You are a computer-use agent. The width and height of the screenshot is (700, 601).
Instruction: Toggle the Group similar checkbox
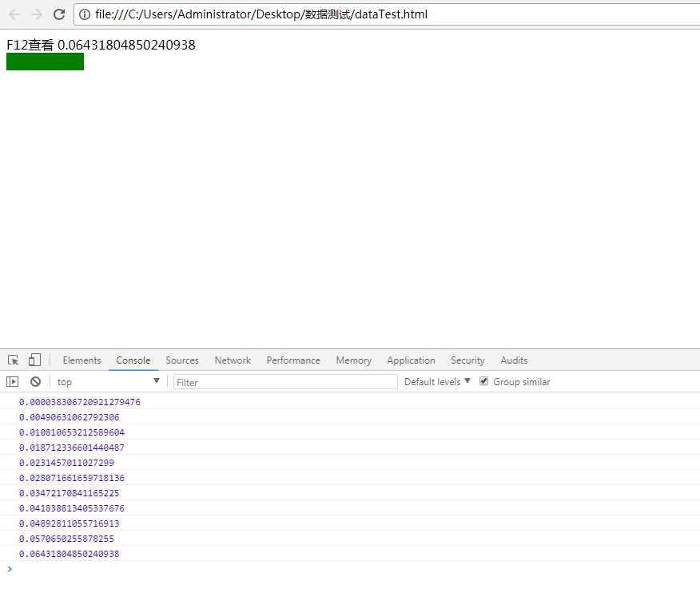tap(483, 381)
